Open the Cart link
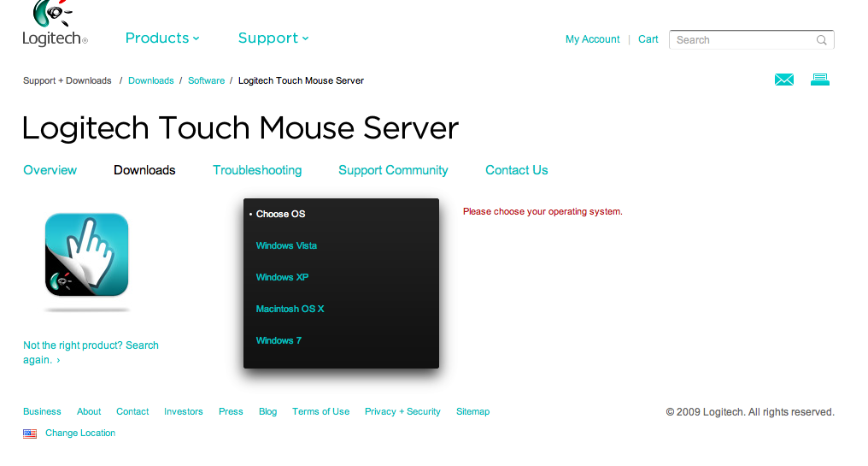 [648, 39]
